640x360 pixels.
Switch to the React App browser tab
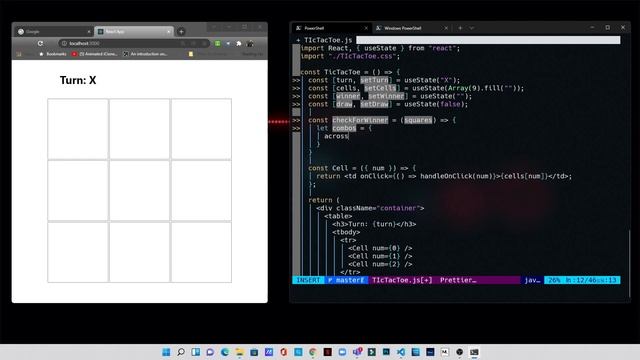(134, 31)
